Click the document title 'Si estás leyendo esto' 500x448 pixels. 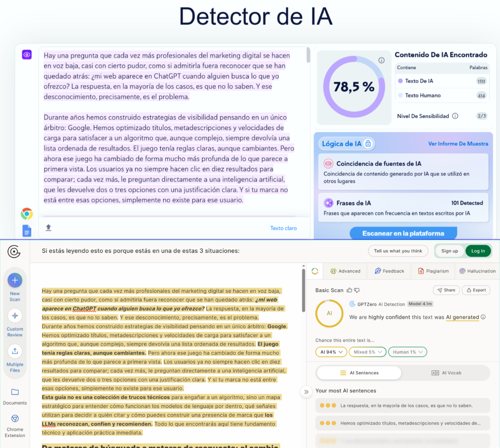click(x=141, y=251)
